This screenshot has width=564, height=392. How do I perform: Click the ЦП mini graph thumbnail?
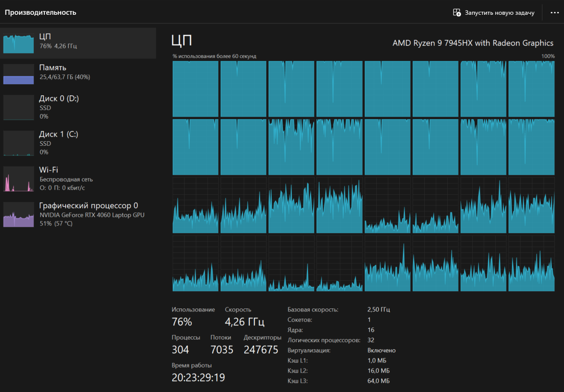[x=19, y=43]
